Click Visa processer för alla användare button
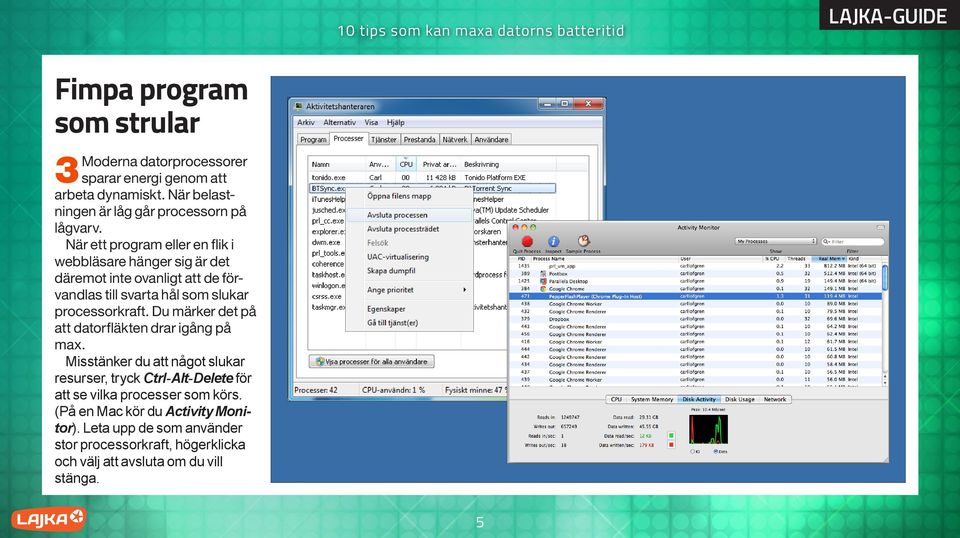The image size is (960, 538). click(x=372, y=362)
